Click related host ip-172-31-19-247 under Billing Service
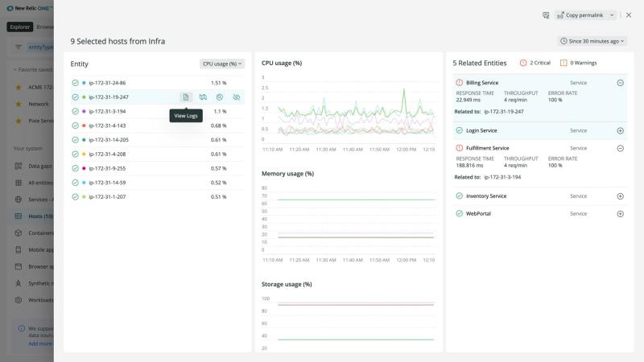 (504, 112)
